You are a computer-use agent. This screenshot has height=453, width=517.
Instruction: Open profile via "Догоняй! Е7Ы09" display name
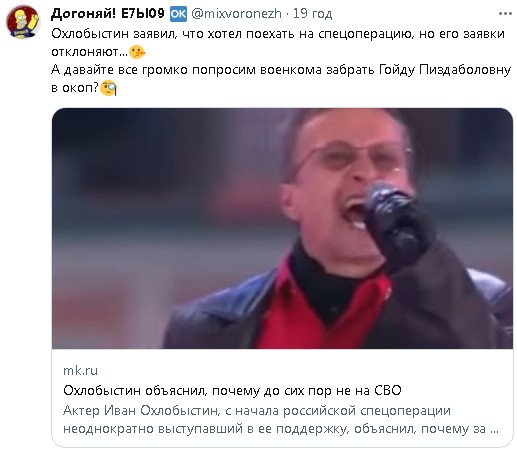point(108,13)
